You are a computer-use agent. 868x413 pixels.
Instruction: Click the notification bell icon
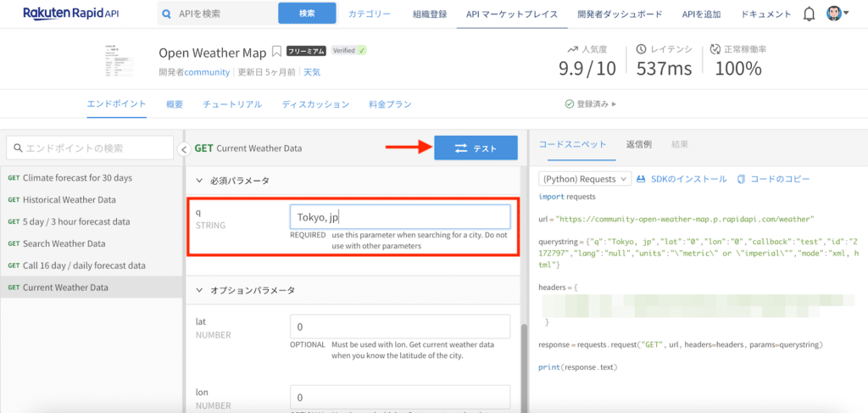(810, 14)
